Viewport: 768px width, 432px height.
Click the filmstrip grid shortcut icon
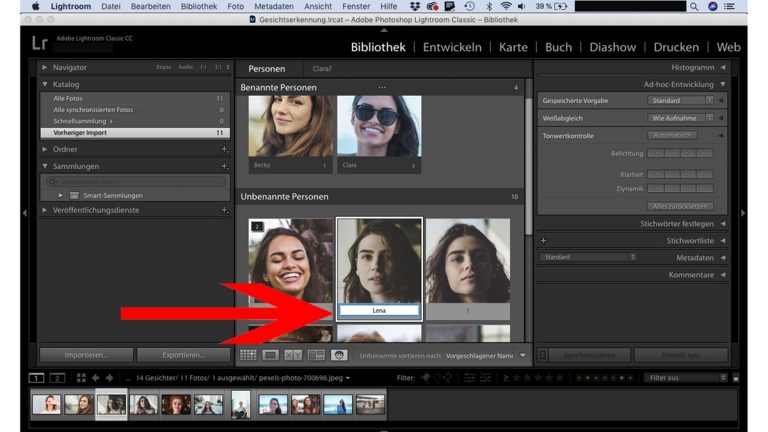point(81,378)
